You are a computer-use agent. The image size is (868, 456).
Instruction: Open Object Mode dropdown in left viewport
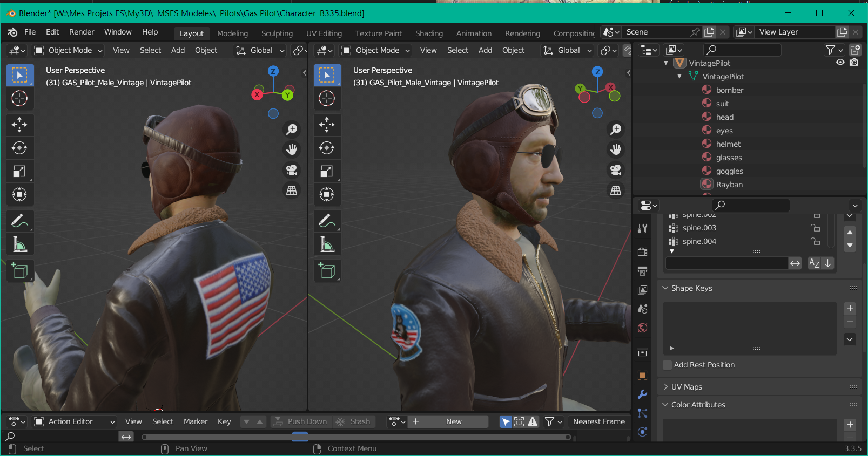pyautogui.click(x=69, y=50)
